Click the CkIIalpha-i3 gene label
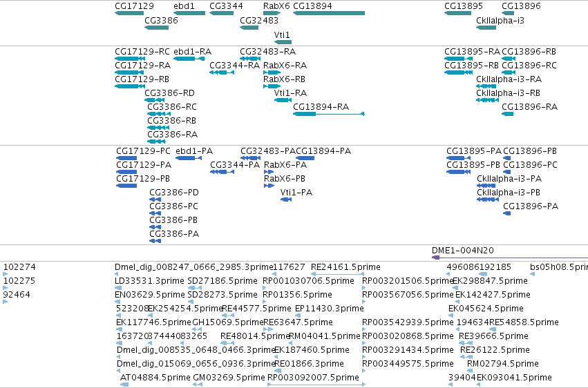 click(500, 21)
